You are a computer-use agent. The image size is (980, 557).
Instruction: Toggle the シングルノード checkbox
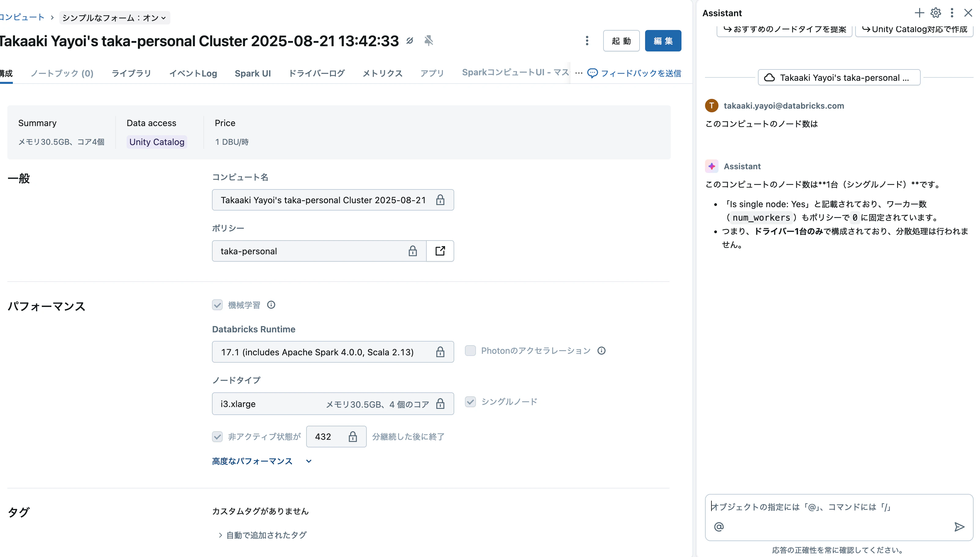click(x=470, y=402)
